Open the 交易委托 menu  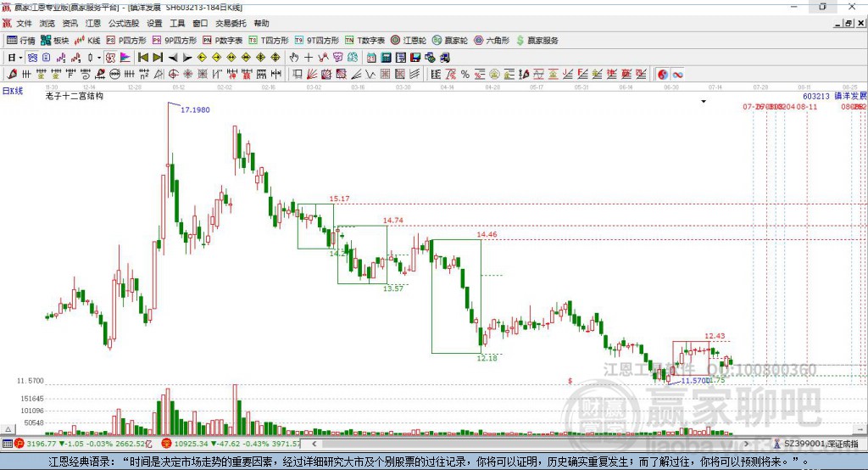click(231, 23)
